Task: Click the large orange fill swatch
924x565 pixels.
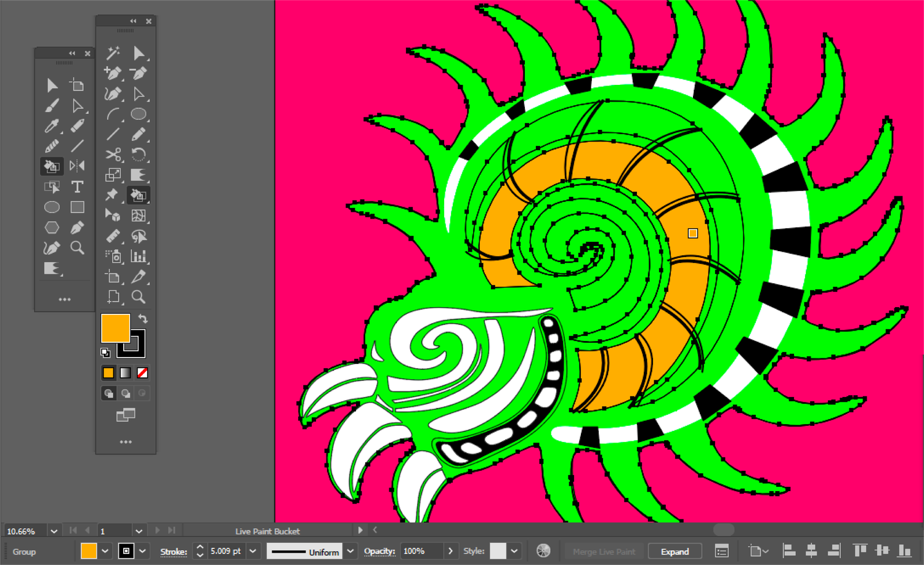Action: pyautogui.click(x=115, y=328)
